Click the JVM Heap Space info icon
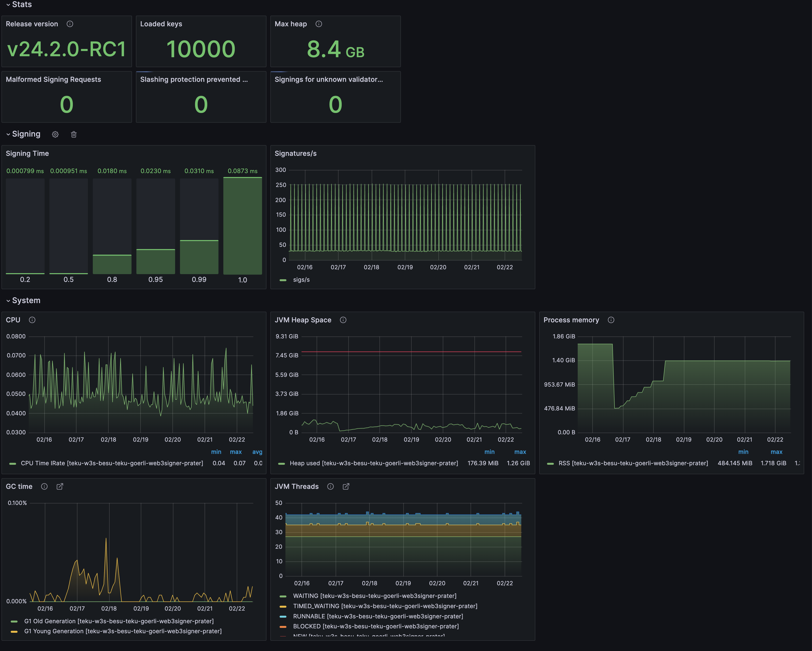Screen dimensions: 812x651 point(343,320)
